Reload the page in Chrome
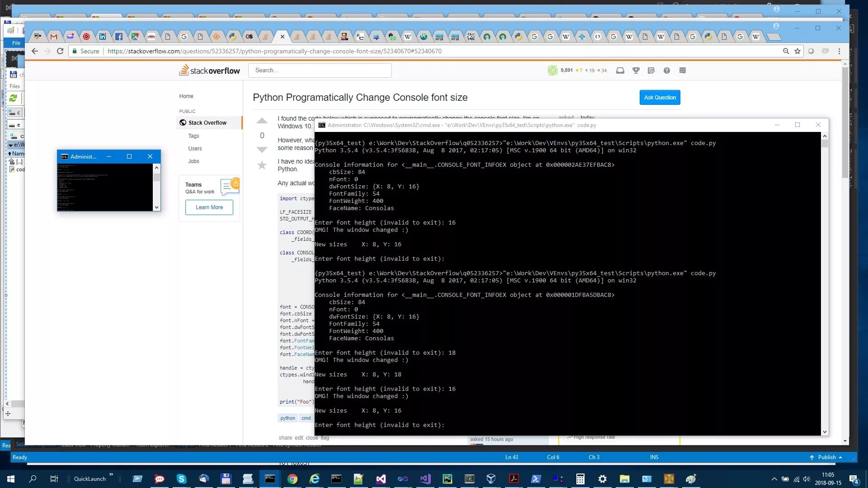Viewport: 868px width, 488px height. pyautogui.click(x=60, y=51)
